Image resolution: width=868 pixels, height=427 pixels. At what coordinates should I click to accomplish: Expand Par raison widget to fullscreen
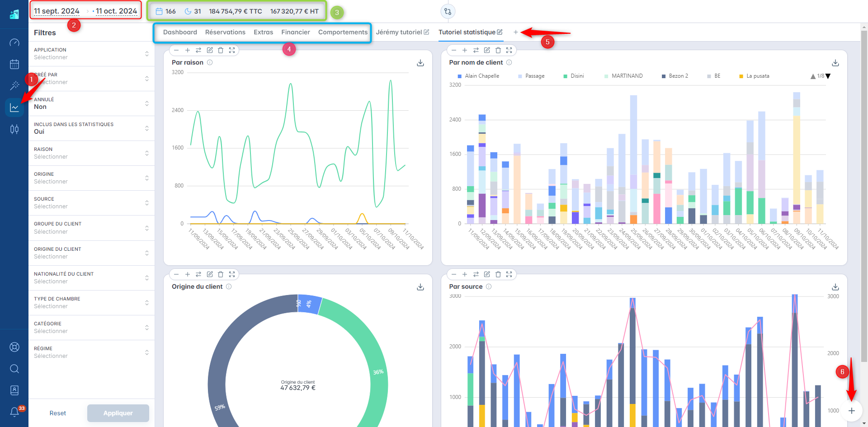tap(232, 50)
